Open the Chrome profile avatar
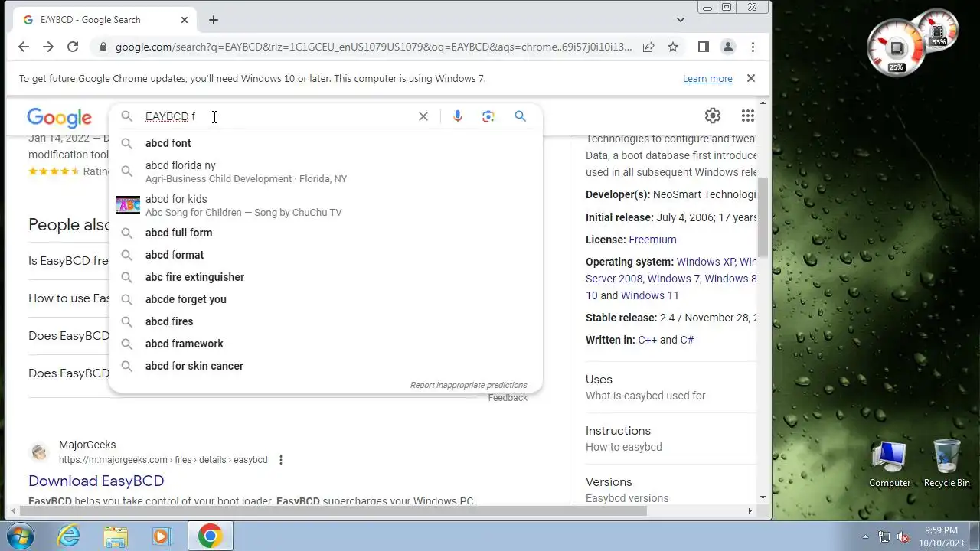Viewport: 980px width, 551px height. click(728, 47)
